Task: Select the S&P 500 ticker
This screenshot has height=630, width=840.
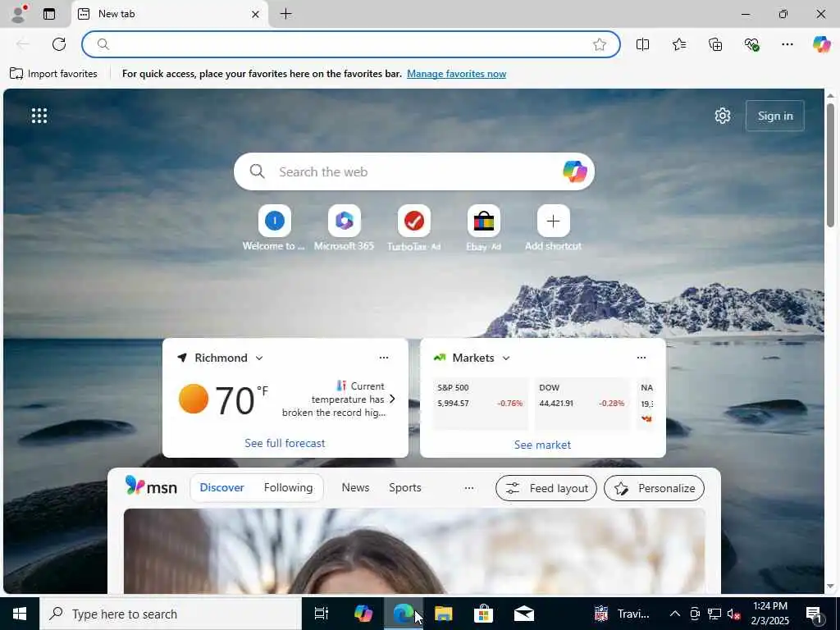Action: point(480,404)
